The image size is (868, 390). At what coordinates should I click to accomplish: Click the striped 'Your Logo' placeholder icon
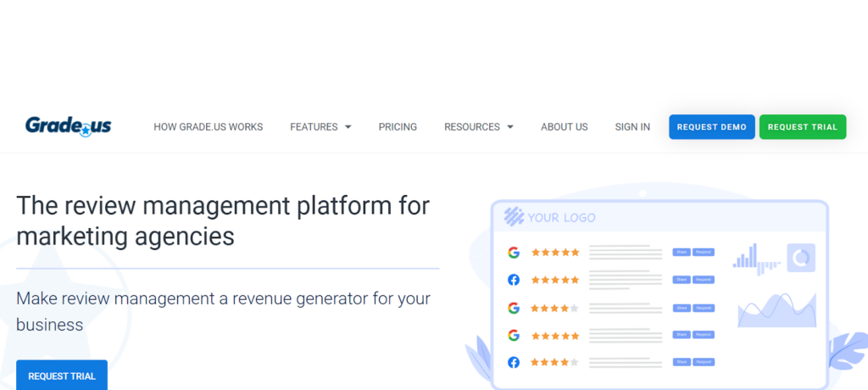[x=513, y=217]
